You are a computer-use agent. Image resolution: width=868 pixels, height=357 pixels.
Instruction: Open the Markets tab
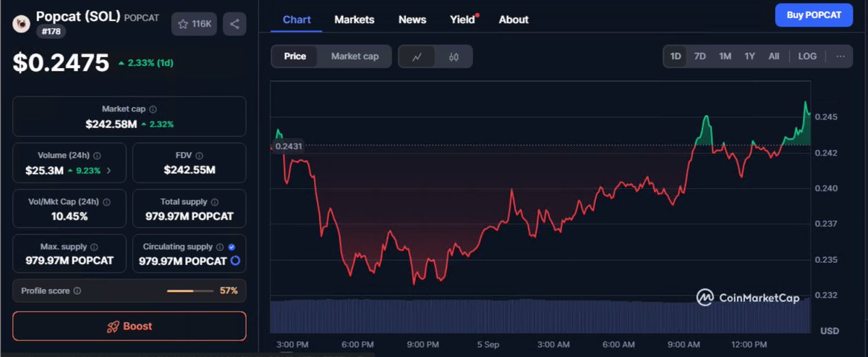click(354, 20)
